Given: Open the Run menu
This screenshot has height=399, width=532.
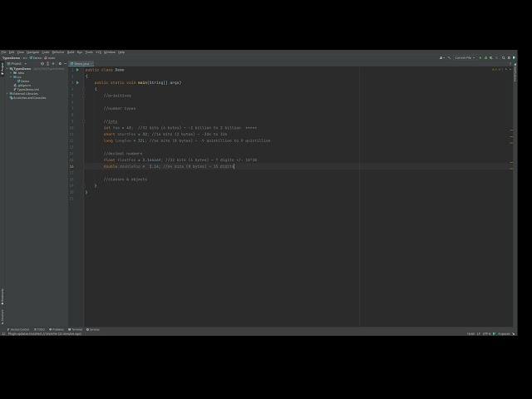Looking at the screenshot, I should tap(80, 52).
